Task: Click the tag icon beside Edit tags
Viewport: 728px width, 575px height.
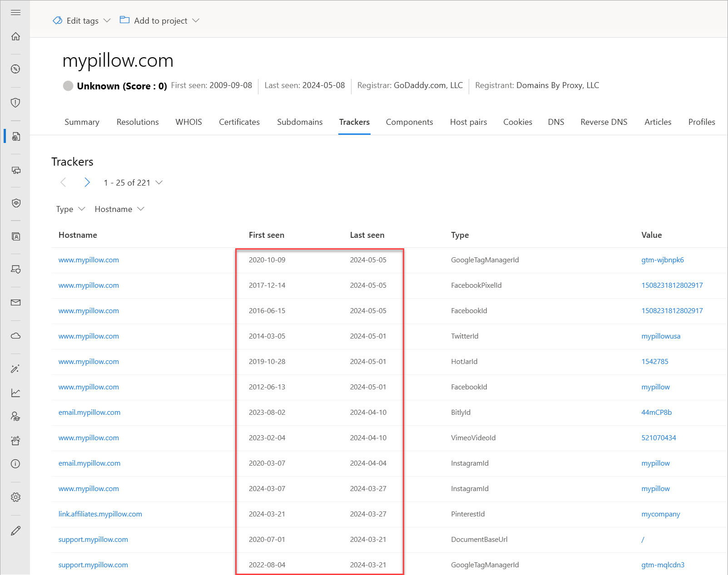Action: (x=58, y=20)
